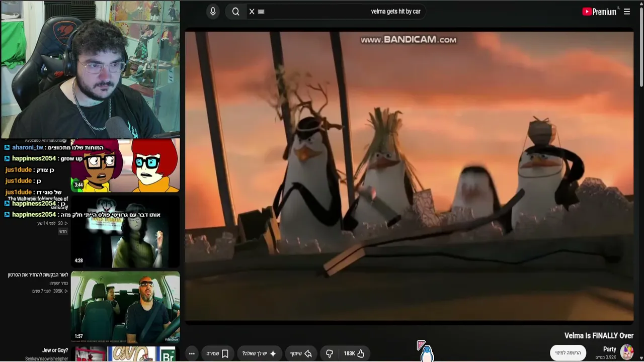Click the Share arrow button (שיתוף)

tap(301, 353)
